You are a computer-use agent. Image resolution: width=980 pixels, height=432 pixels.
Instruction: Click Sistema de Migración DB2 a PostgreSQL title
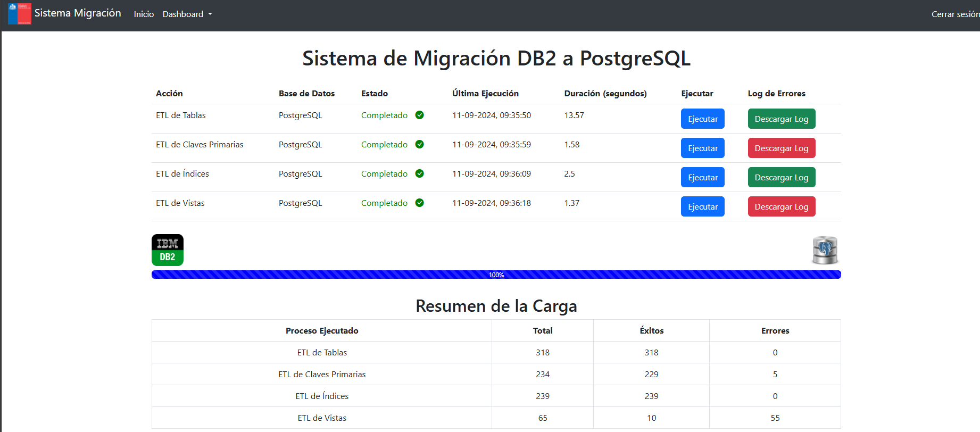click(496, 58)
